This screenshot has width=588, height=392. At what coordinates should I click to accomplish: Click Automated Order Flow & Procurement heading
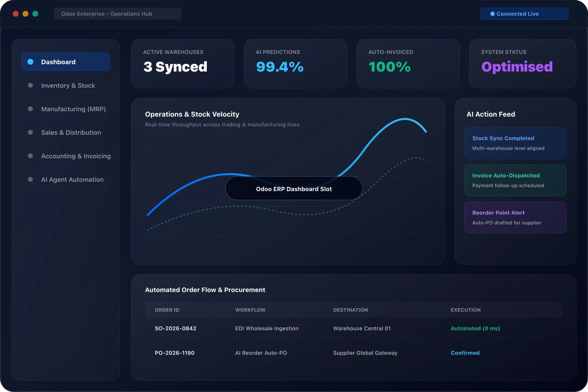[205, 290]
